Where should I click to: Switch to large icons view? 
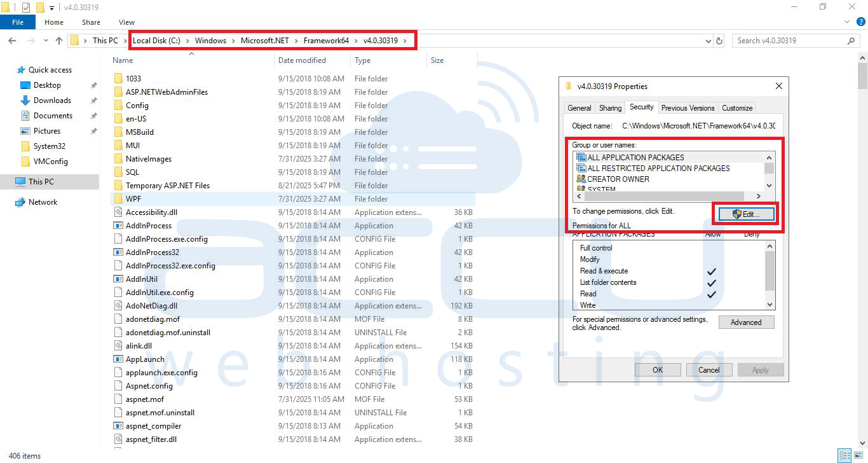tap(857, 455)
